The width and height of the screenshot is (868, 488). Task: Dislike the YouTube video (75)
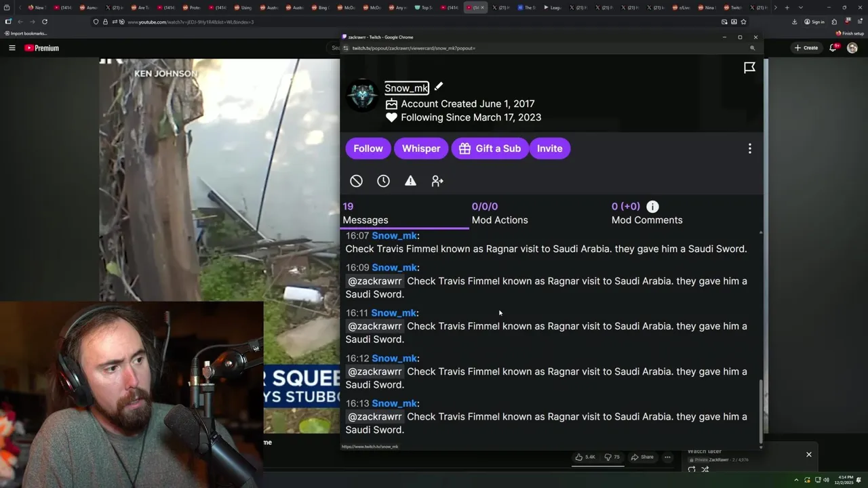tap(612, 457)
